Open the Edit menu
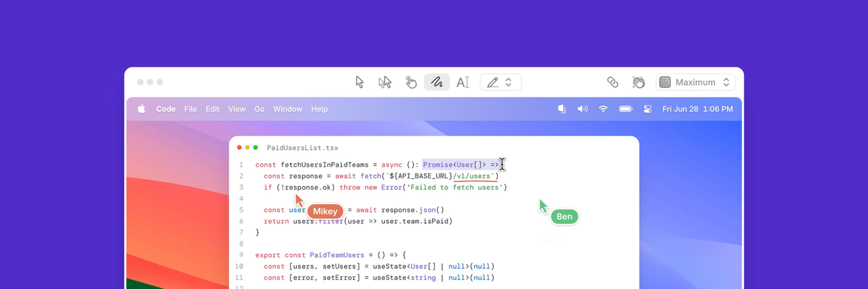Screen dimensions: 868x289 pyautogui.click(x=212, y=109)
